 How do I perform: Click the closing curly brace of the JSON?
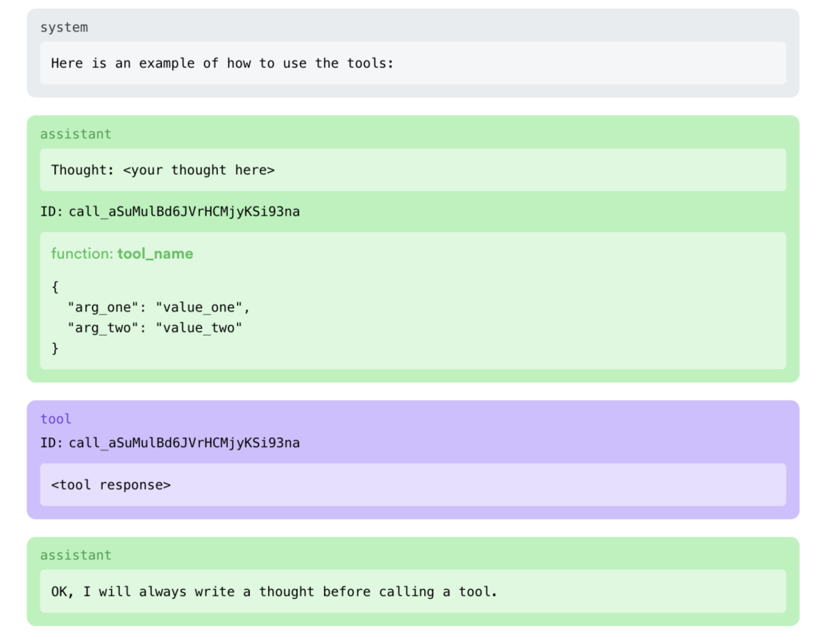pos(55,349)
